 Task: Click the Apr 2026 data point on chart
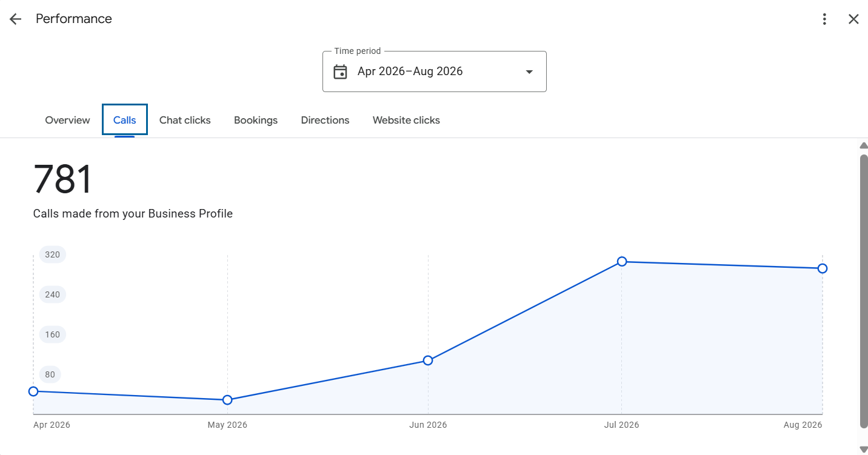click(33, 391)
